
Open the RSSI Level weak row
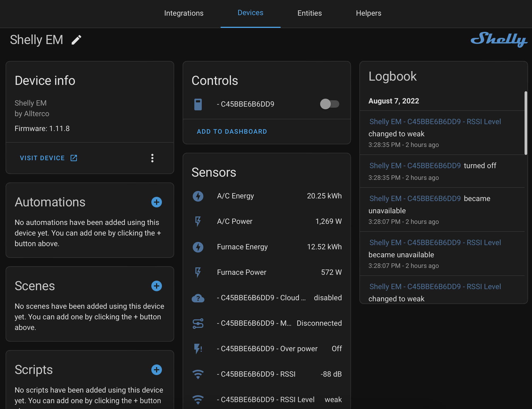267,400
